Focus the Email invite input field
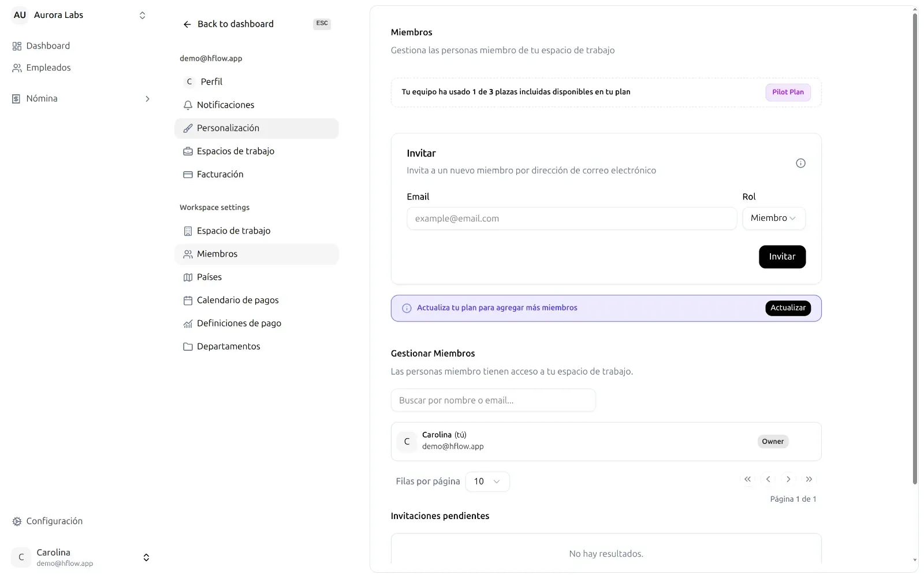The image size is (924, 578). click(x=572, y=218)
